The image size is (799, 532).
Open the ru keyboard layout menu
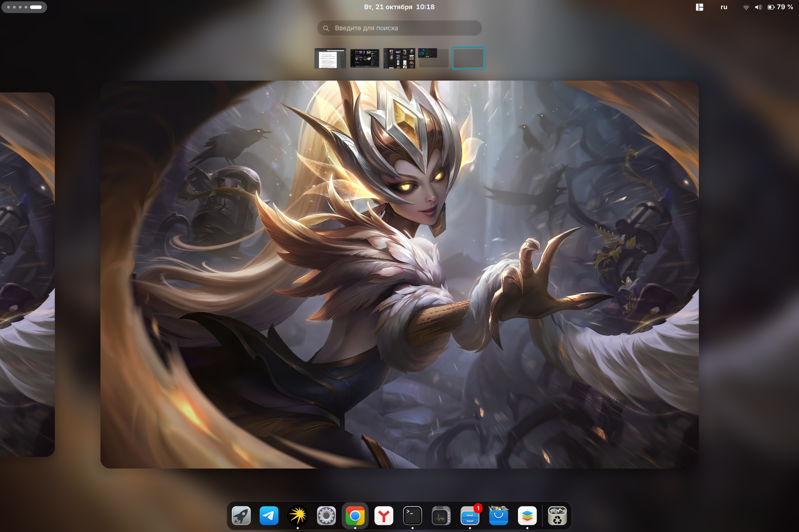click(x=724, y=7)
